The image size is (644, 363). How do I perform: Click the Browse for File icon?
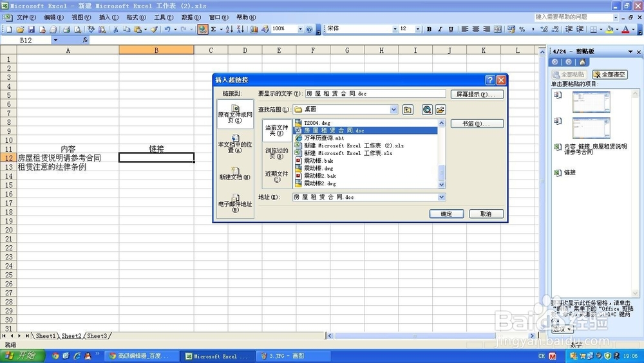(440, 109)
